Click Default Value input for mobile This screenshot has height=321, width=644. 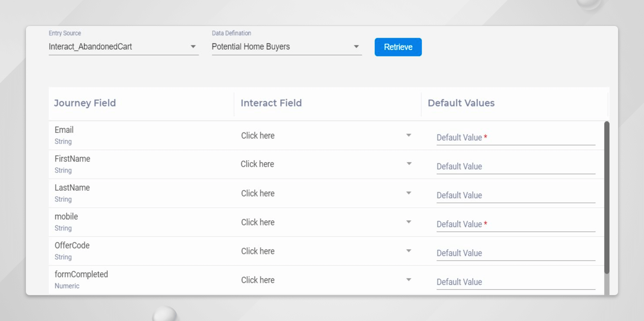click(x=515, y=224)
